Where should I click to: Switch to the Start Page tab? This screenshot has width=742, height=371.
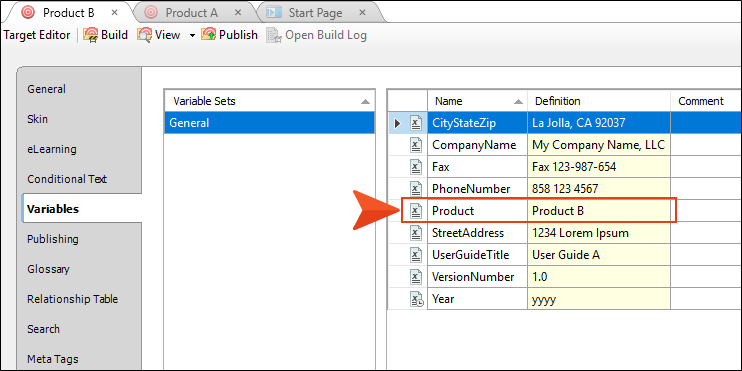(316, 13)
